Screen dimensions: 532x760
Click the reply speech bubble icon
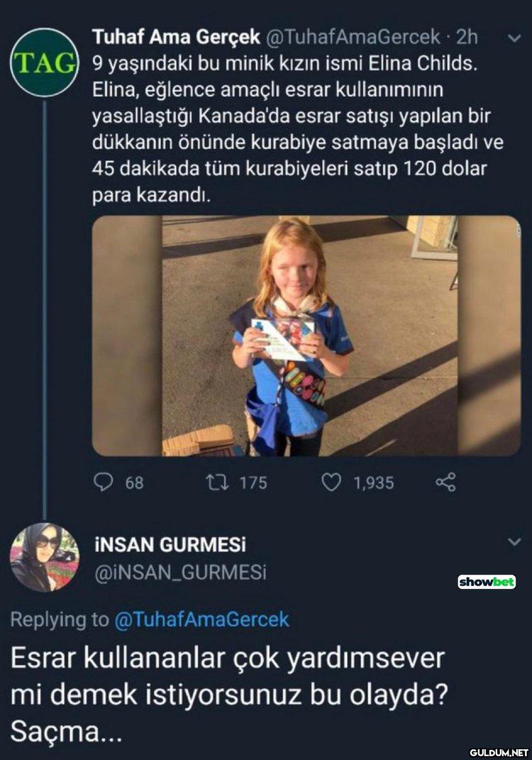103,483
